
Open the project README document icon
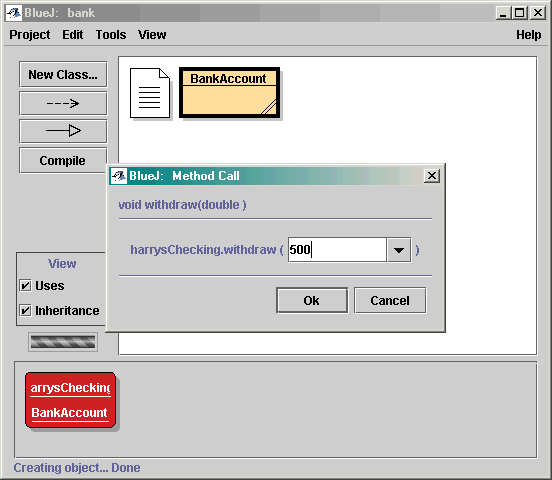(x=150, y=93)
